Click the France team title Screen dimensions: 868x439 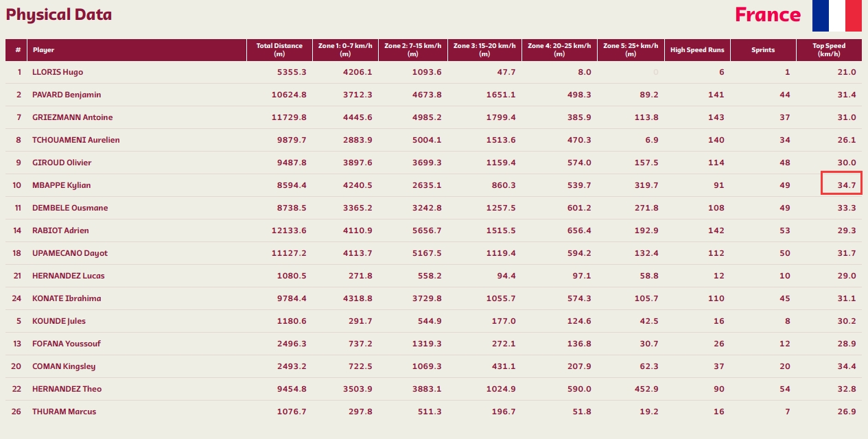point(768,14)
